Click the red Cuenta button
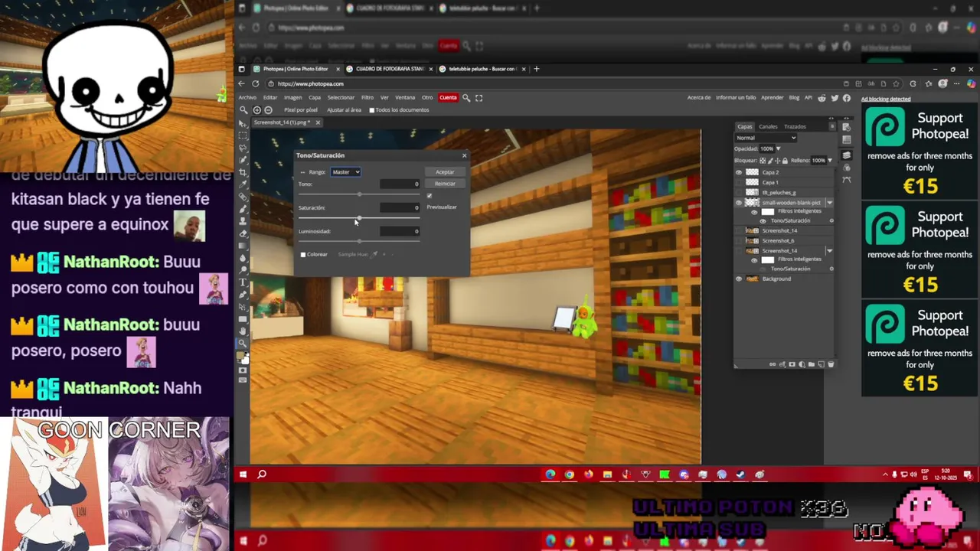Viewport: 980px width, 551px height. coord(448,98)
